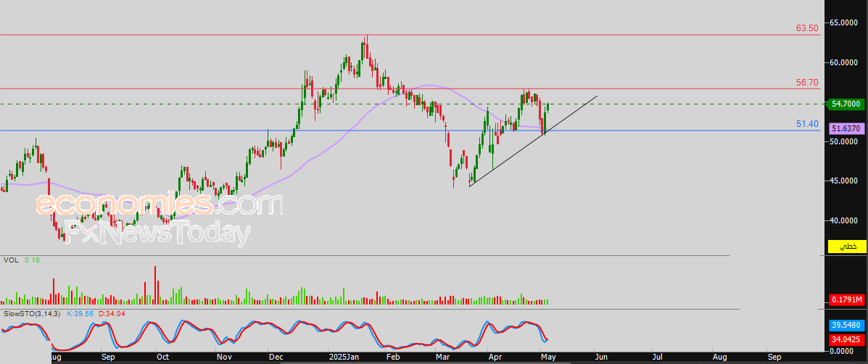Click the 2025Jan date axis label
The width and height of the screenshot is (868, 364).
click(343, 357)
